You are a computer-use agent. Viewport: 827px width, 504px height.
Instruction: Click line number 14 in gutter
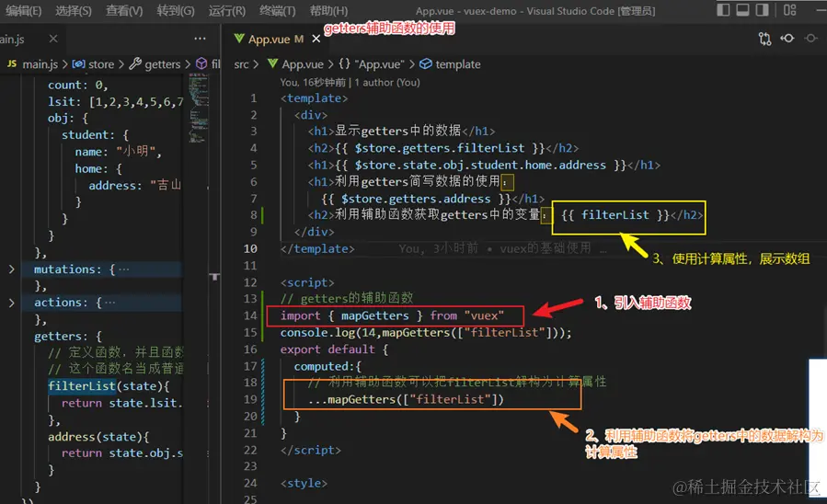pyautogui.click(x=250, y=315)
